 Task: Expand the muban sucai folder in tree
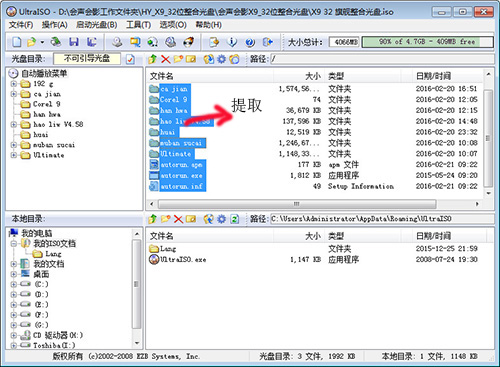[14, 145]
